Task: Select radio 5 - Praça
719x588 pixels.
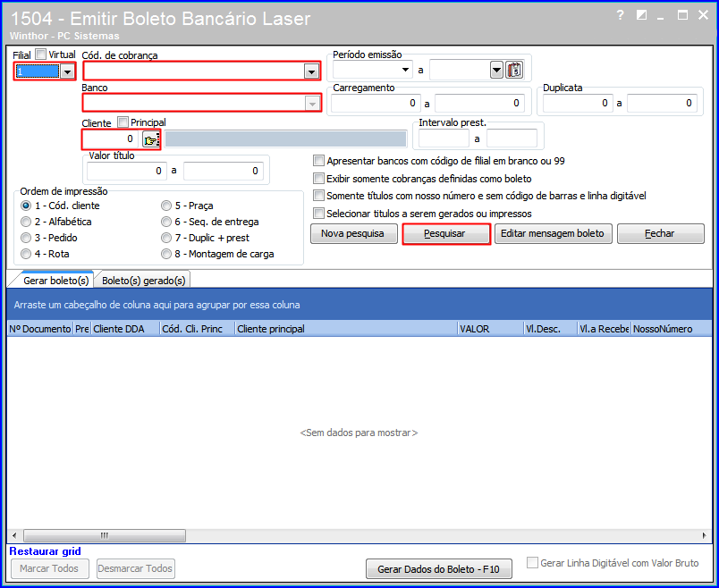Action: point(166,206)
